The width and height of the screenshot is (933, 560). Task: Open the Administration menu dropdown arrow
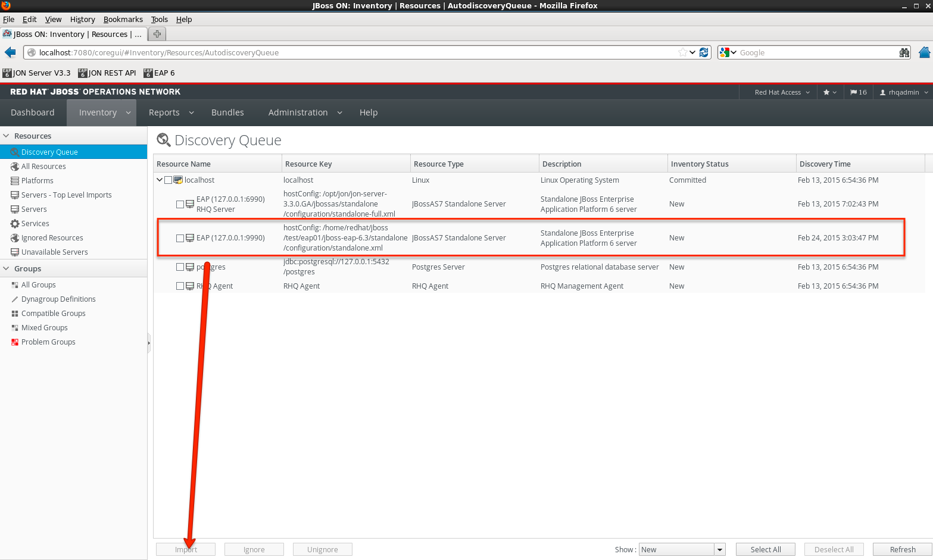click(x=340, y=112)
